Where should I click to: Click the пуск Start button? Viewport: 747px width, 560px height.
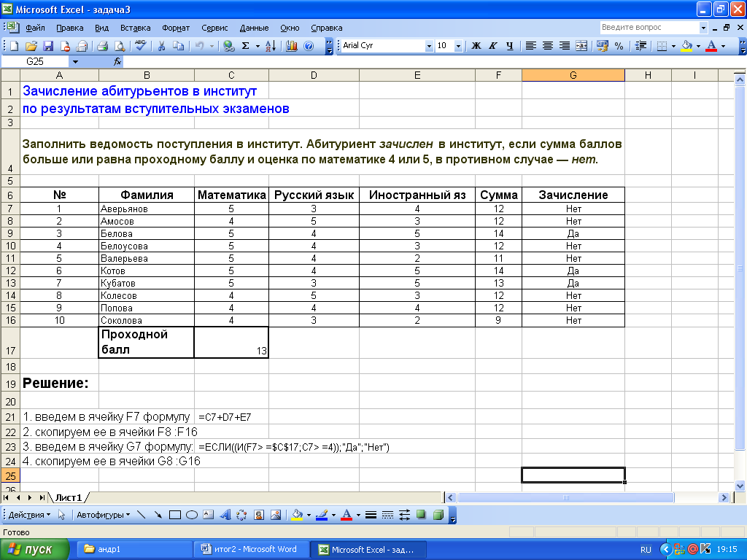[x=34, y=550]
